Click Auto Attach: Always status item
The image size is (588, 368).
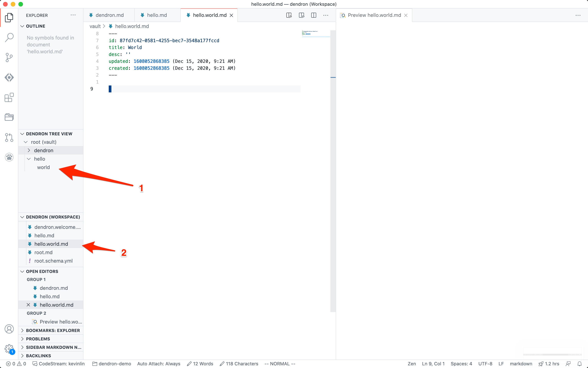[159, 364]
